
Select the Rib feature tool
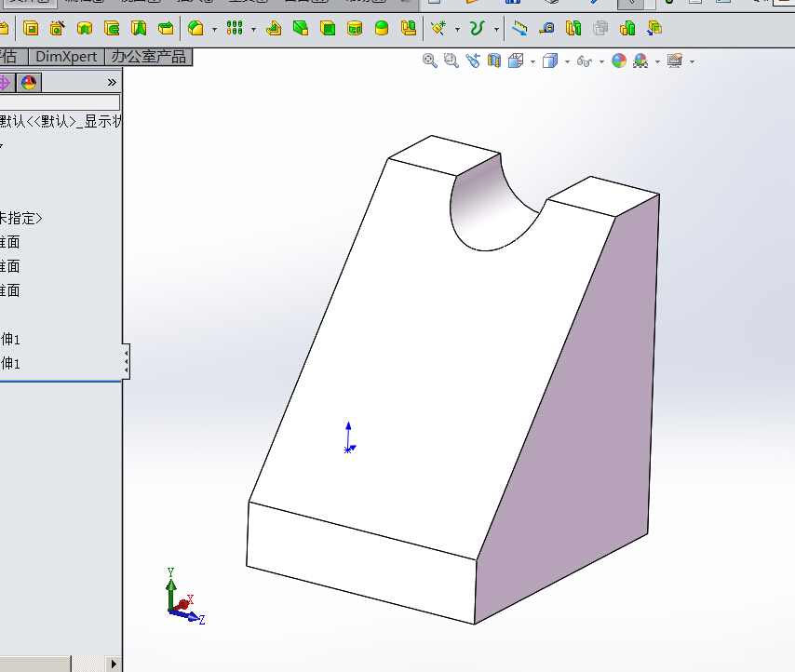274,28
